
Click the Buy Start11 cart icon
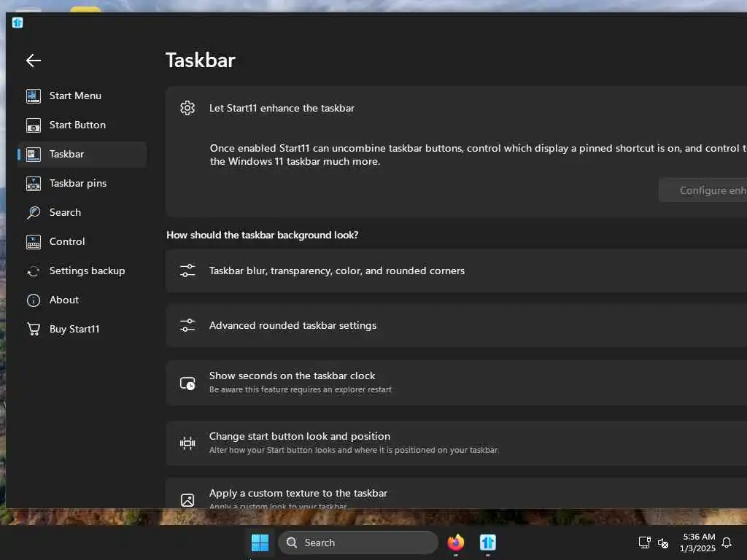[34, 329]
